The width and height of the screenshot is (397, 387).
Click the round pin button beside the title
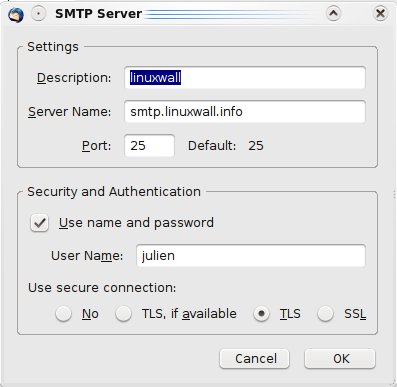(39, 14)
